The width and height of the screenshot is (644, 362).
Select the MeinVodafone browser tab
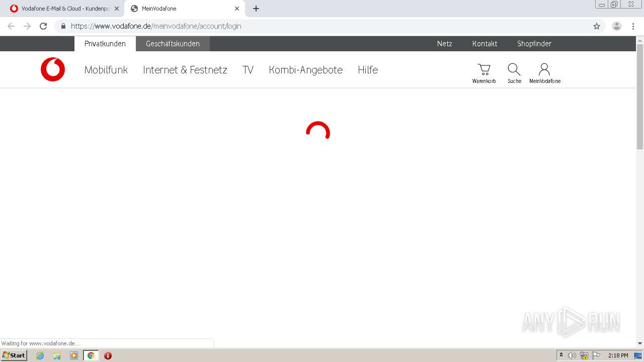[185, 9]
